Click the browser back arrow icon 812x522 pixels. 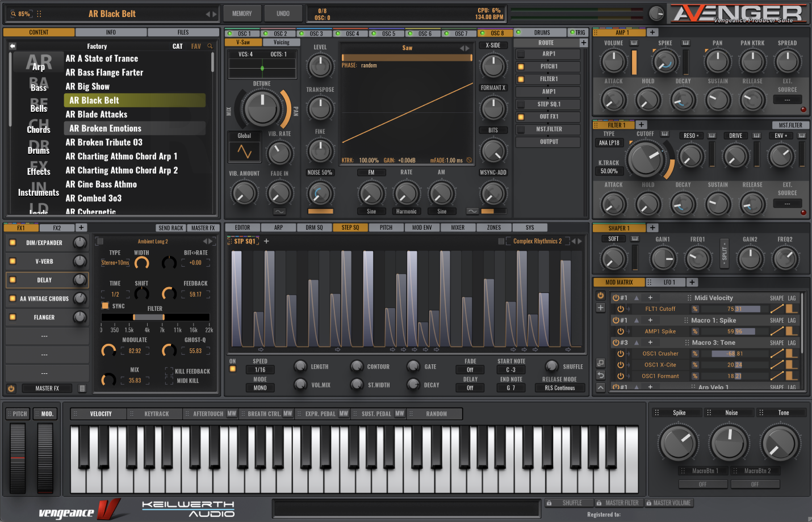(12, 47)
